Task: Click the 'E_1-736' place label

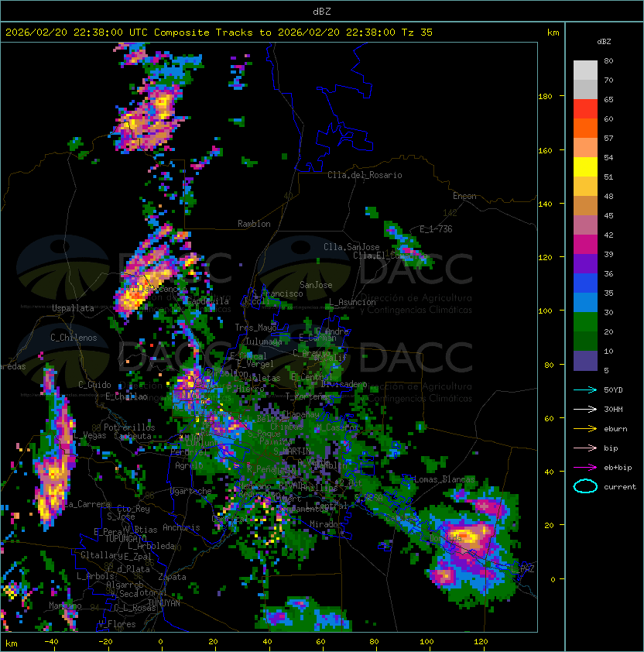Action: pos(436,229)
